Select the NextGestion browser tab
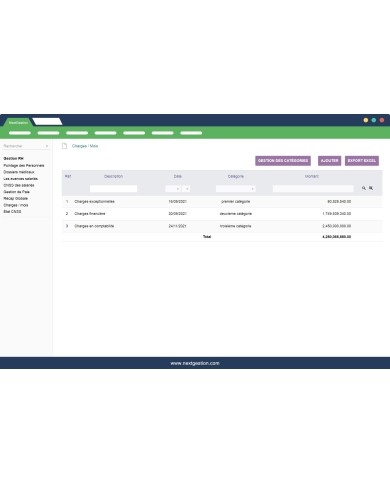The width and height of the screenshot is (390, 484). [18, 122]
